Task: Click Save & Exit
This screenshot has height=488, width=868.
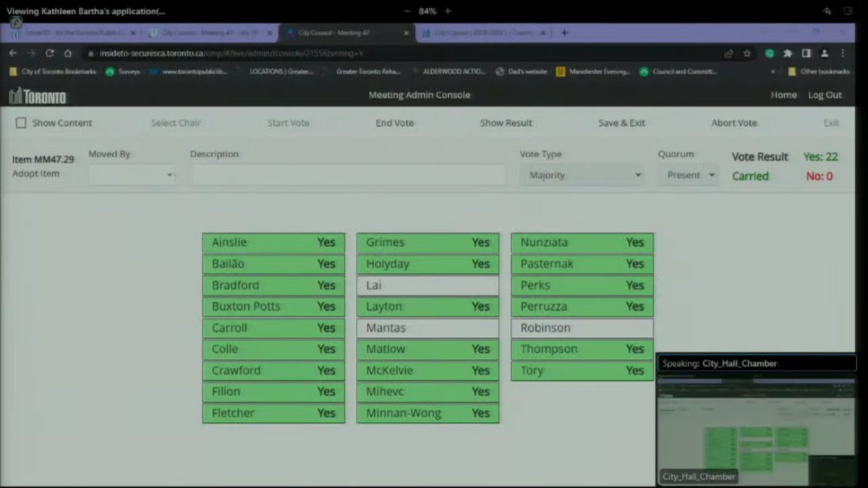Action: (x=621, y=123)
